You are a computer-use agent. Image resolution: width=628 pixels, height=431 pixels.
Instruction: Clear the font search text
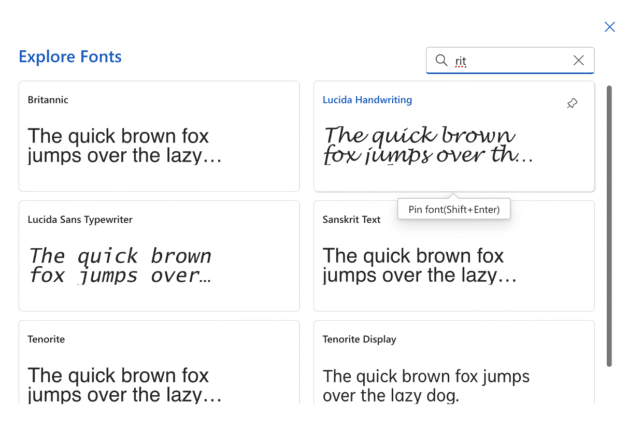tap(578, 60)
